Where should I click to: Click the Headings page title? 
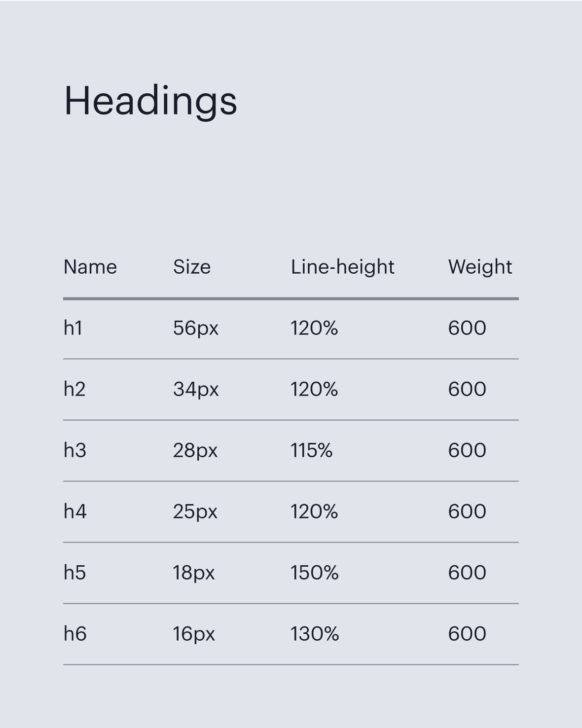coord(150,101)
